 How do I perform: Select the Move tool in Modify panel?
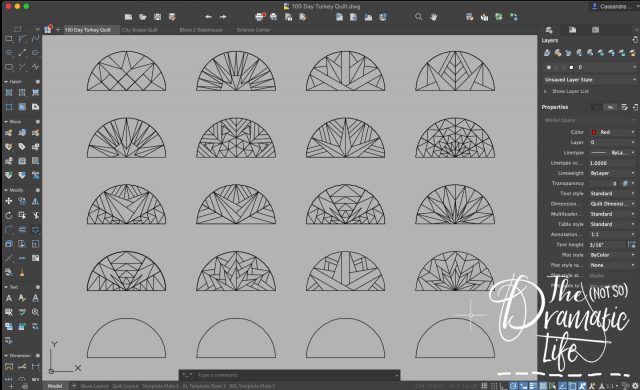coord(9,201)
